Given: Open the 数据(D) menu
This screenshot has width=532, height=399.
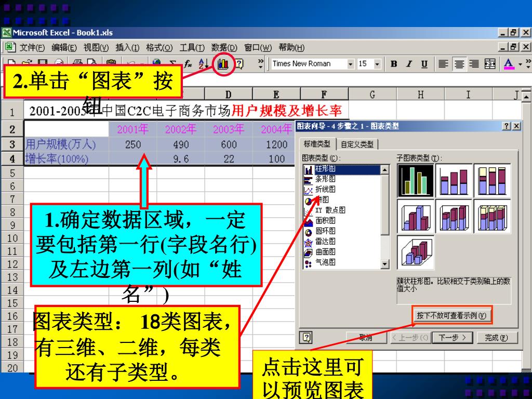Looking at the screenshot, I should pyautogui.click(x=224, y=47).
